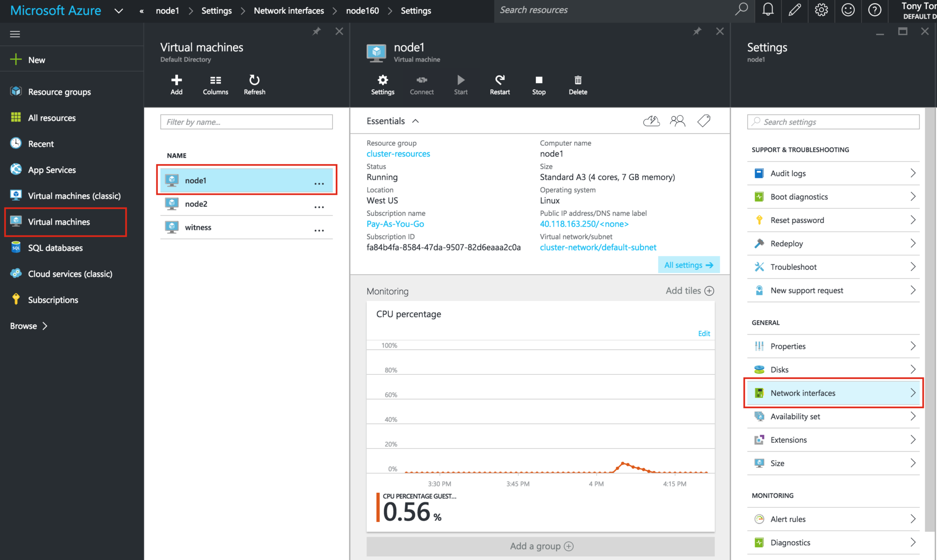Pin the Virtual machines blade to dashboard
This screenshot has height=560, width=937.
point(316,31)
